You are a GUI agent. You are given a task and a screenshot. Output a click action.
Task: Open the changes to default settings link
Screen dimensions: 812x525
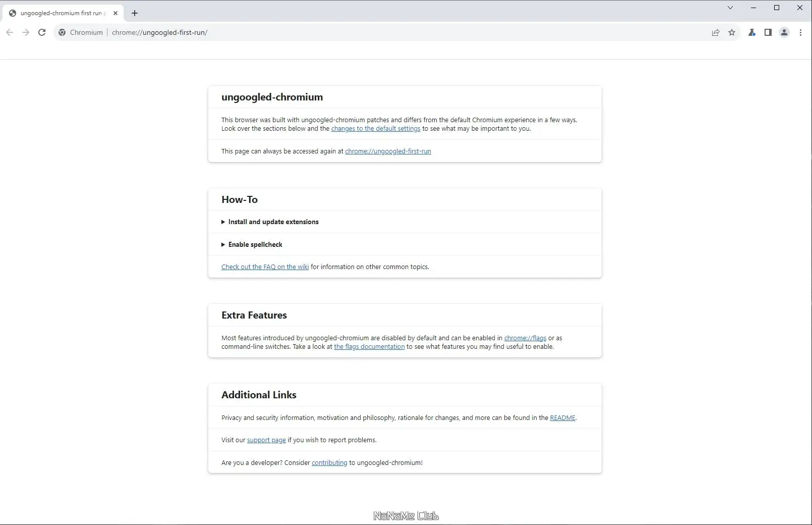point(375,129)
